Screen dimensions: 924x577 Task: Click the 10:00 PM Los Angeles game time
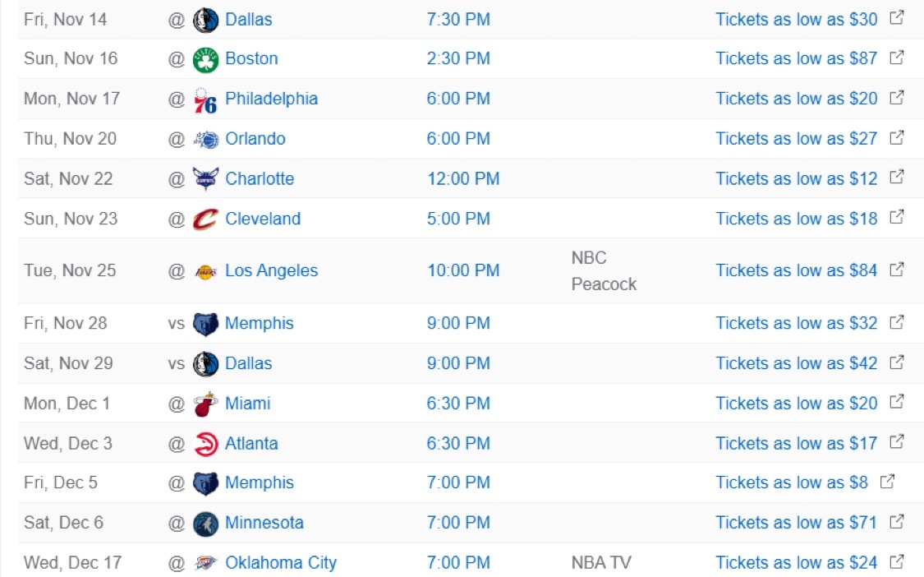(x=462, y=270)
